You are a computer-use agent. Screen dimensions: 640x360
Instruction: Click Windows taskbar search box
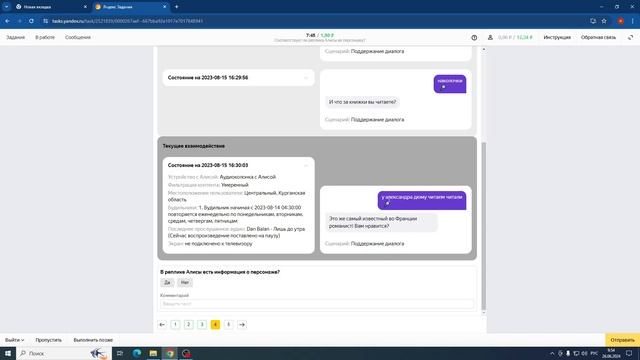(63, 353)
